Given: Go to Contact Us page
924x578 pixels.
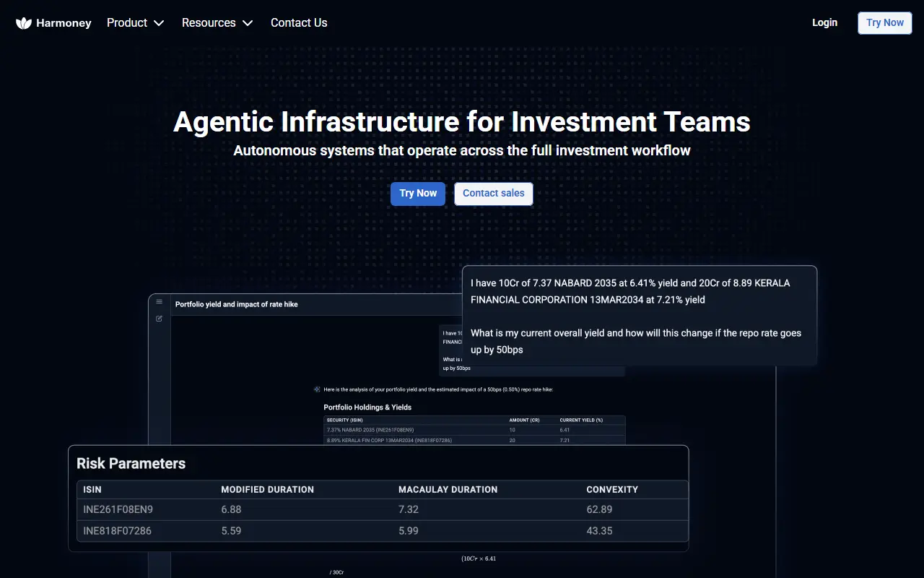Looking at the screenshot, I should (x=299, y=23).
